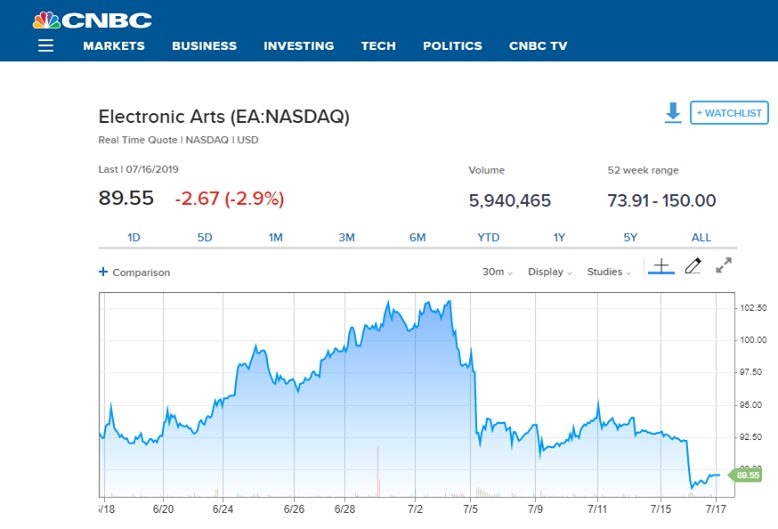Select the crosshair tool on the chart
Image resolution: width=778 pixels, height=529 pixels.
click(x=660, y=267)
